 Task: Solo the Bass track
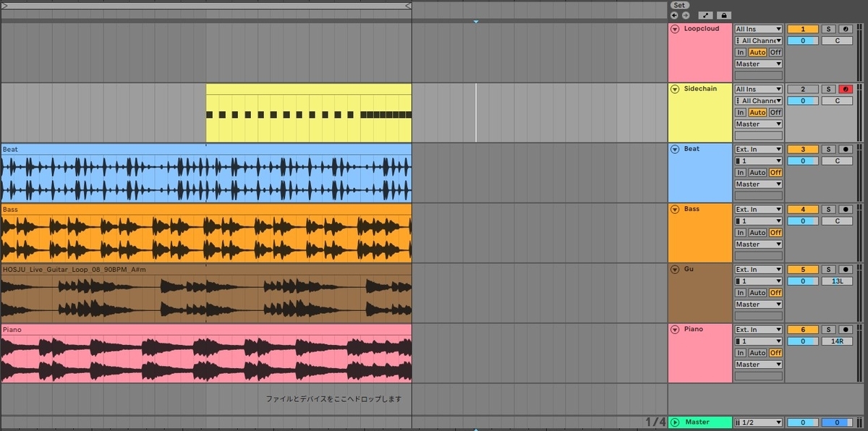829,209
